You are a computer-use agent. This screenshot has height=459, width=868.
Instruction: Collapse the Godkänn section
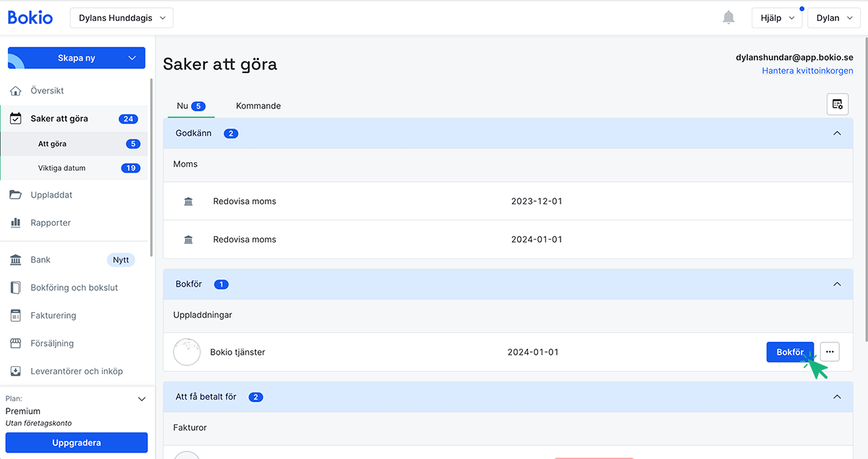(837, 133)
